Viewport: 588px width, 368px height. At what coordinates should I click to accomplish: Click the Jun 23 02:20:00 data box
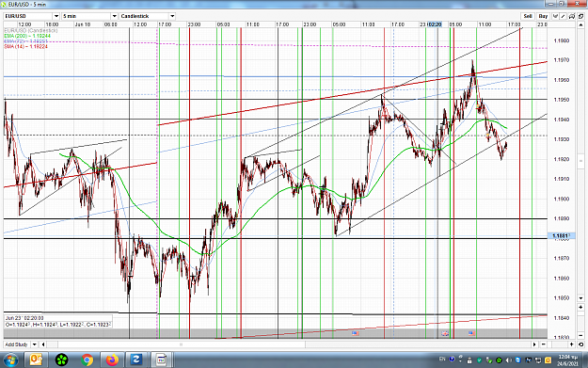click(57, 321)
